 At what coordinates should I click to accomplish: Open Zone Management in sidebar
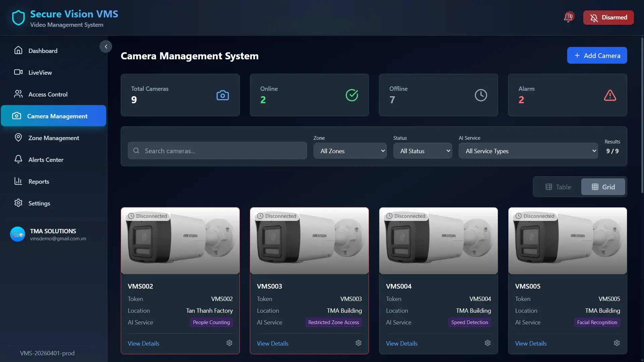click(54, 138)
